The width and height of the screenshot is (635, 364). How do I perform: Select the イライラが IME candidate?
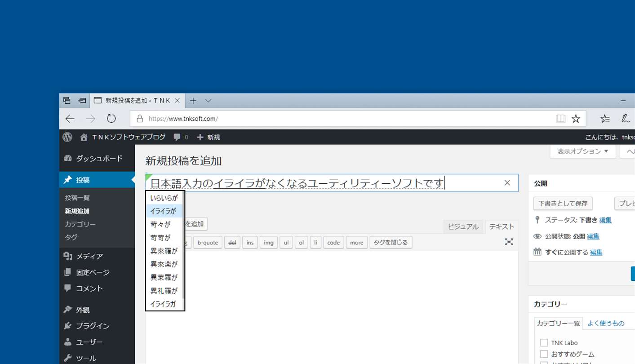tap(164, 211)
